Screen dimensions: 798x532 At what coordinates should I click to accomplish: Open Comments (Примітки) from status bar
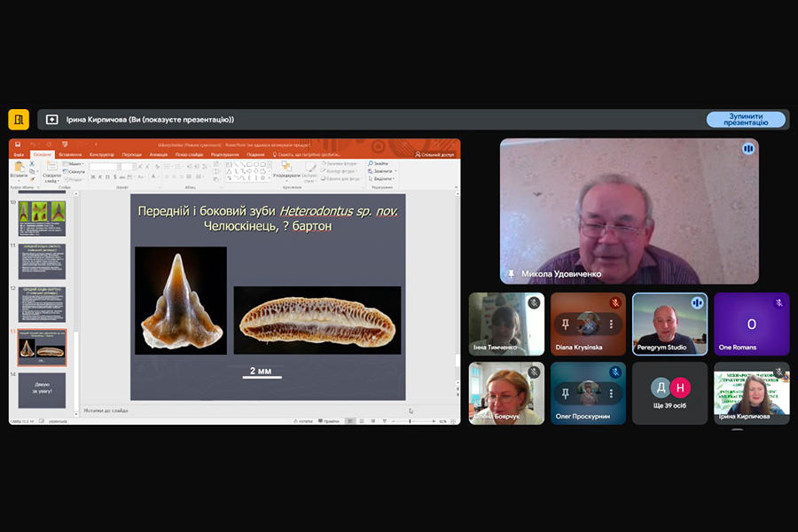tap(329, 421)
